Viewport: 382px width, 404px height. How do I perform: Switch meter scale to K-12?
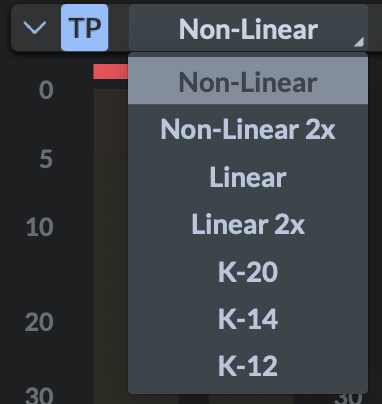coord(248,366)
